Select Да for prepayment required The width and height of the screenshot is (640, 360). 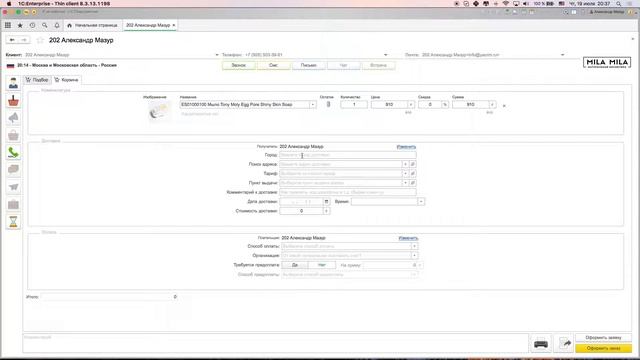tap(295, 265)
